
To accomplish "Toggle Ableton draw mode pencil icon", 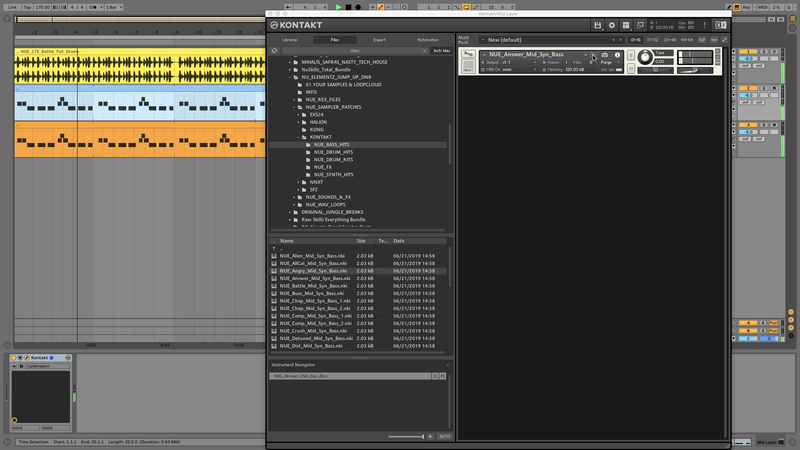I will [730, 7].
